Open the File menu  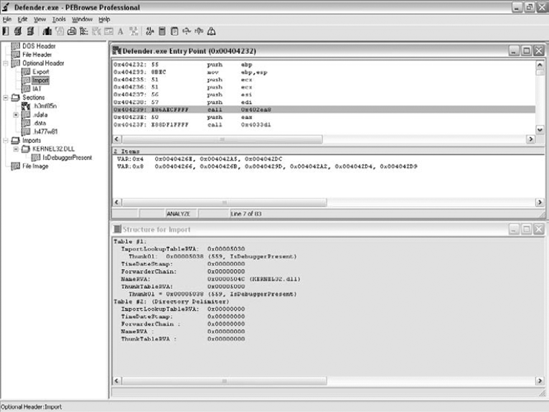(x=7, y=19)
